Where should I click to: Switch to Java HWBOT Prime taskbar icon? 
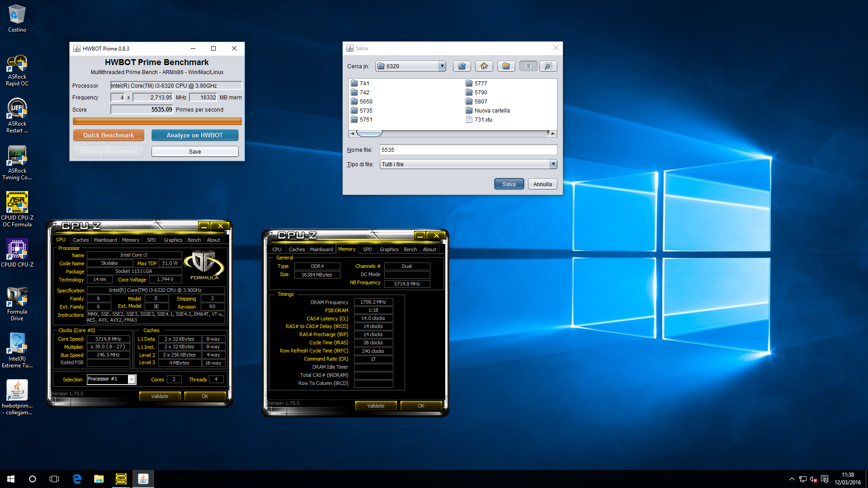coord(143,479)
